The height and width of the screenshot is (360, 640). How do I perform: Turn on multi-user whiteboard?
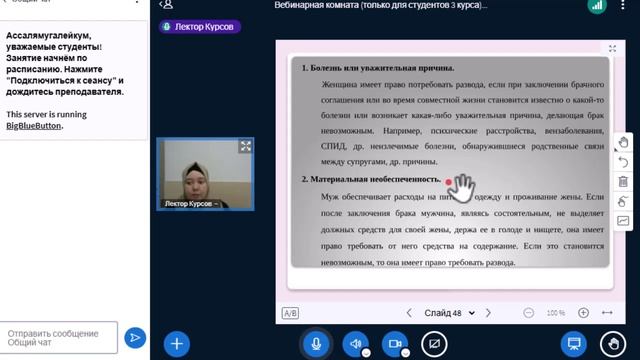click(x=623, y=201)
